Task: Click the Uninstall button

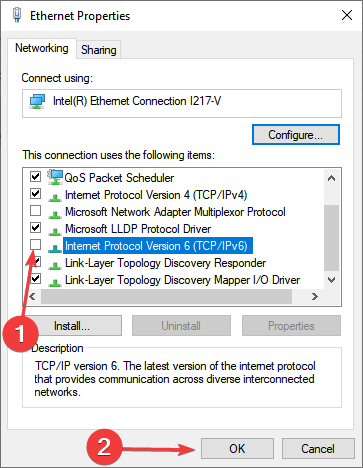Action: [x=181, y=326]
